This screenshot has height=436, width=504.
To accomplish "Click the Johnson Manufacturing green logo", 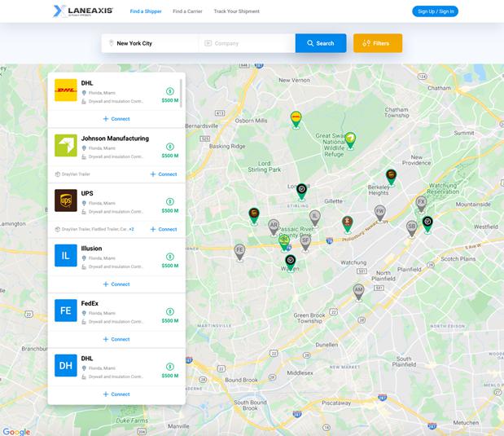I will [66, 146].
